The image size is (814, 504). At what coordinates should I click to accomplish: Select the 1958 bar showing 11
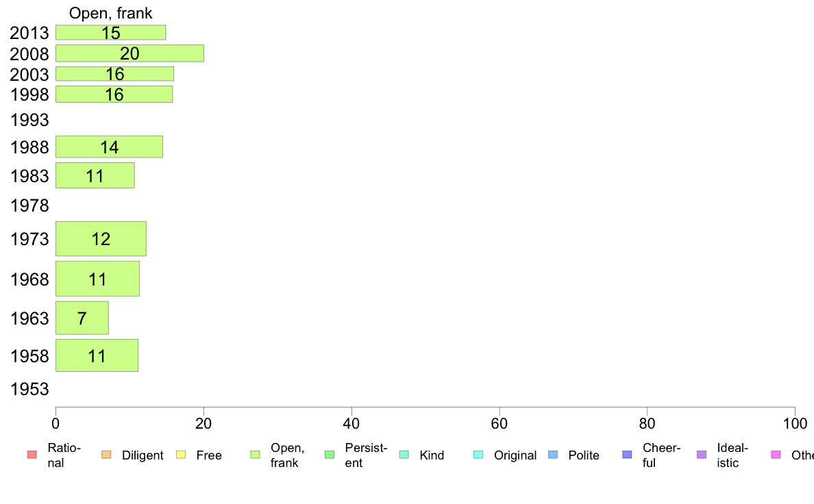[97, 355]
